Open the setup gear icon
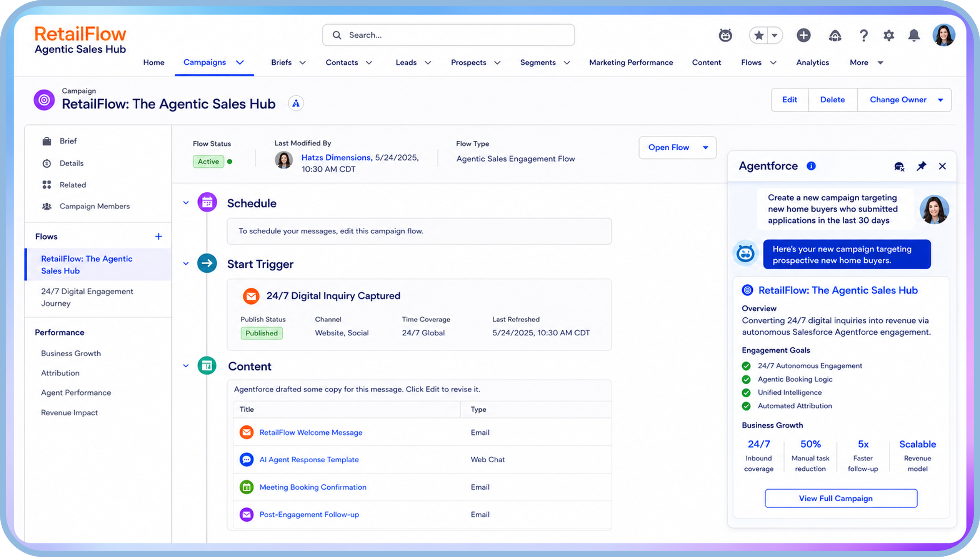 point(888,36)
